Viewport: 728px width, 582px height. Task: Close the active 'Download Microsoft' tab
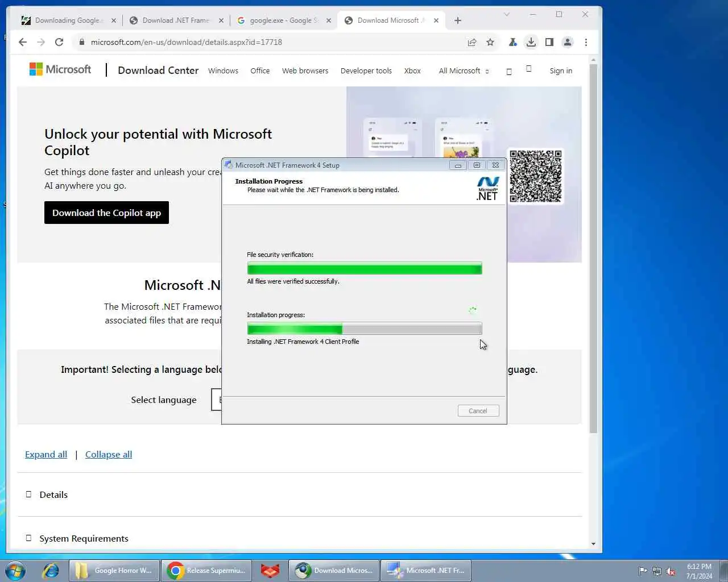[436, 20]
